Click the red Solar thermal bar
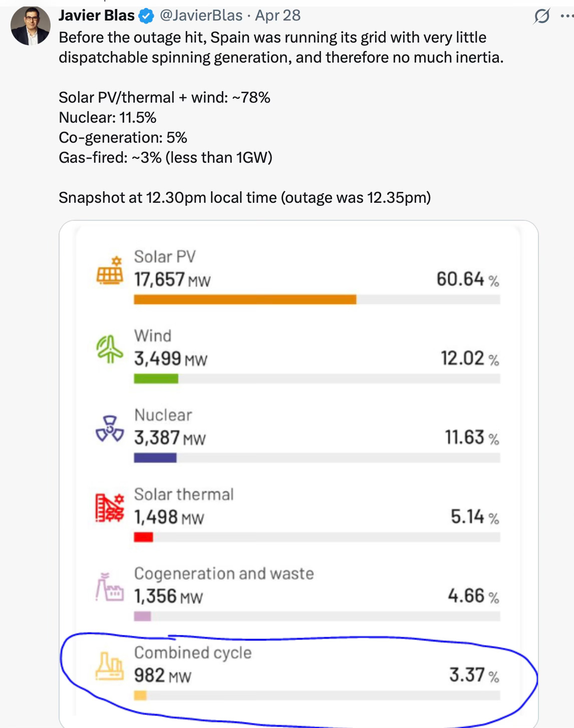 [143, 537]
